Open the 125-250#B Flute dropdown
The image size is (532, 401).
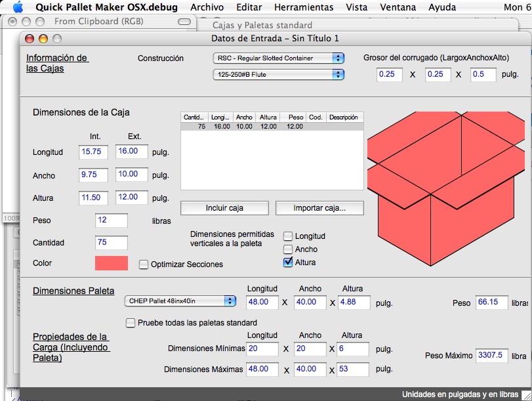pos(279,74)
